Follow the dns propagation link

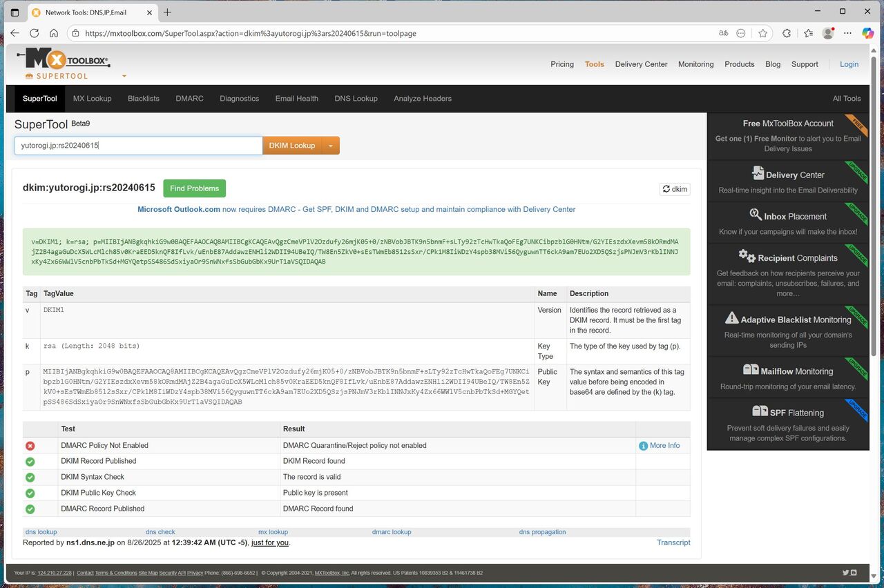[x=543, y=532]
